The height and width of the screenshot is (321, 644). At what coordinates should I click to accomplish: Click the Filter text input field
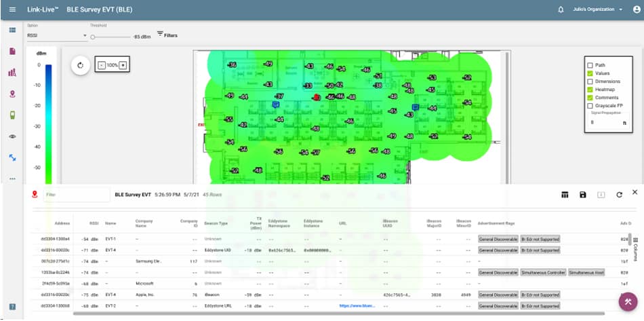coord(75,195)
